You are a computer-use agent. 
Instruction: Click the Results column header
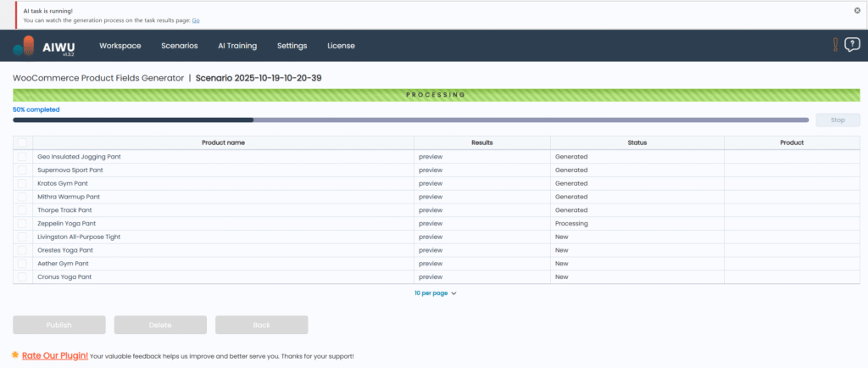482,142
